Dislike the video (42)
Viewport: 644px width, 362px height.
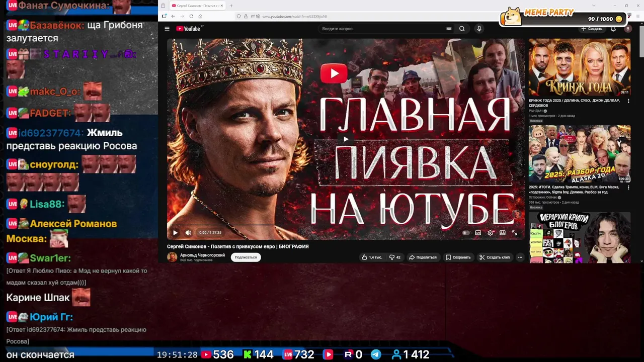395,257
